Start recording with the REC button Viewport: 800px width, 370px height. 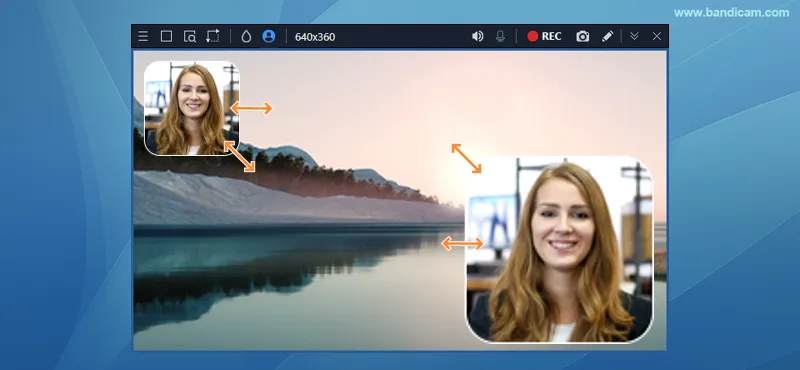click(544, 36)
